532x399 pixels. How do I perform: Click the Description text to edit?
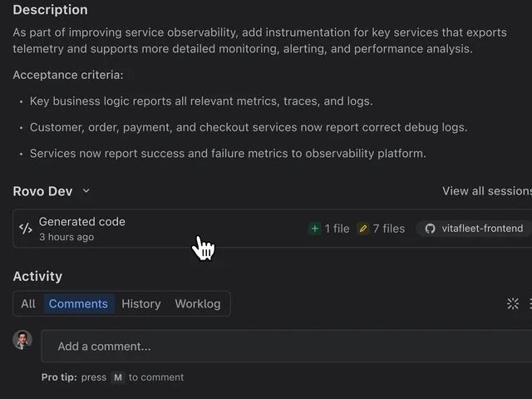(x=259, y=41)
